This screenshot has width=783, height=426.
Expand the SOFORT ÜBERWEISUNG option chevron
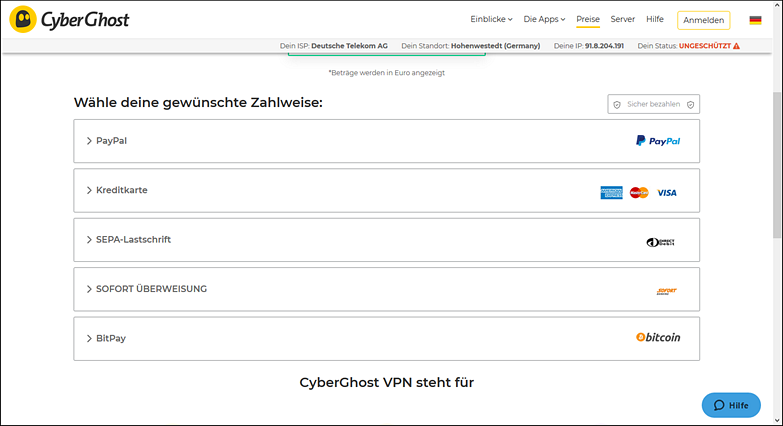89,289
